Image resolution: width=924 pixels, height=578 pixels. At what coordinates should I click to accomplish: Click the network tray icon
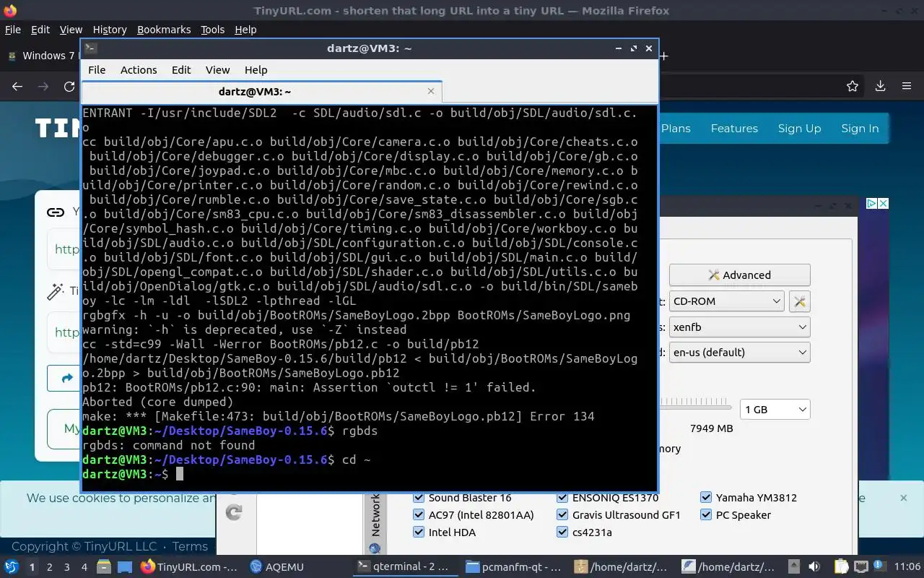coord(860,567)
